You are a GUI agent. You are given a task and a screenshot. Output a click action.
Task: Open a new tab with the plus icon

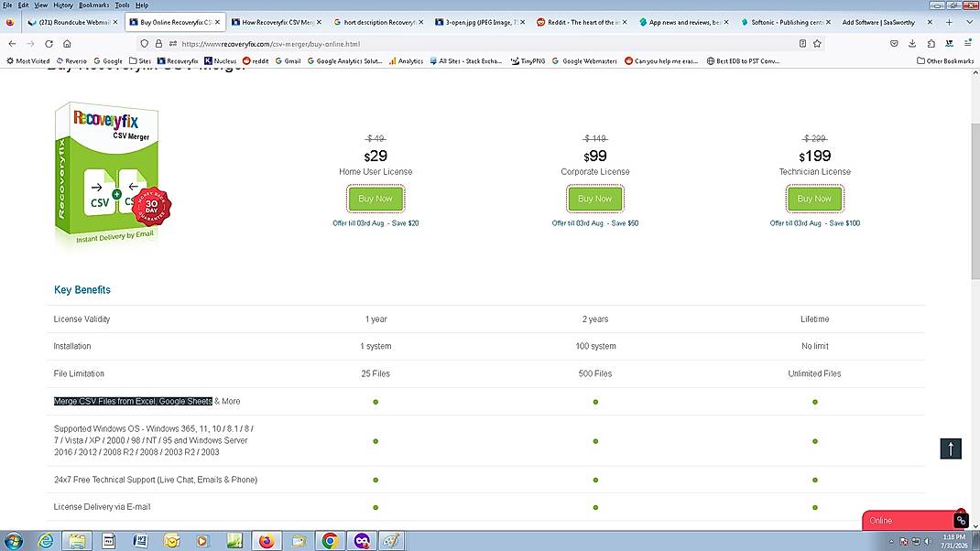(949, 22)
